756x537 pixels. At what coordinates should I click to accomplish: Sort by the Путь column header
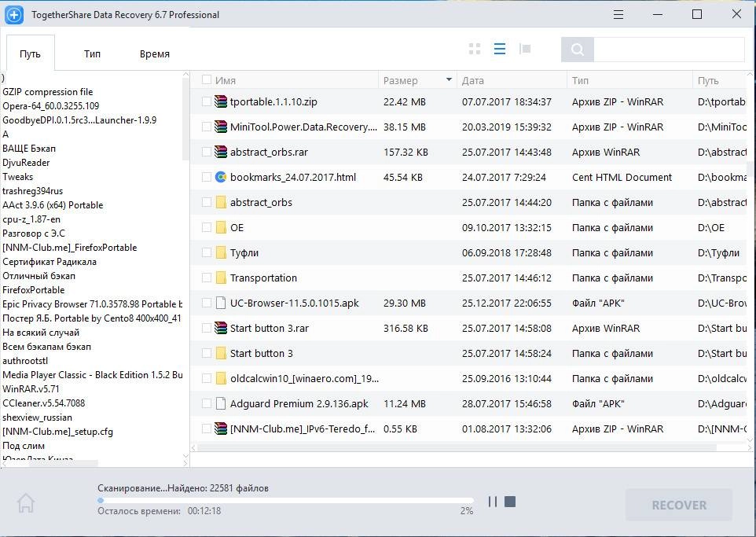708,80
